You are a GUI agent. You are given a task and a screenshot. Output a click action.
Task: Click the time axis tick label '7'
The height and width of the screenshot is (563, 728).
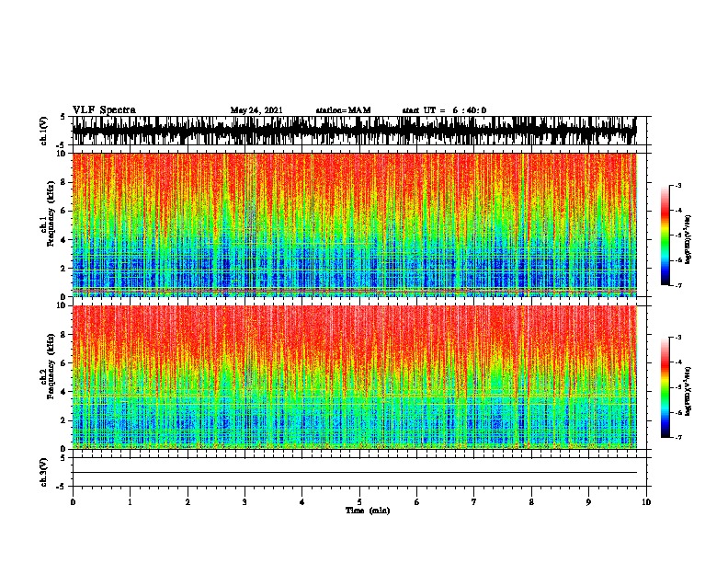(474, 502)
